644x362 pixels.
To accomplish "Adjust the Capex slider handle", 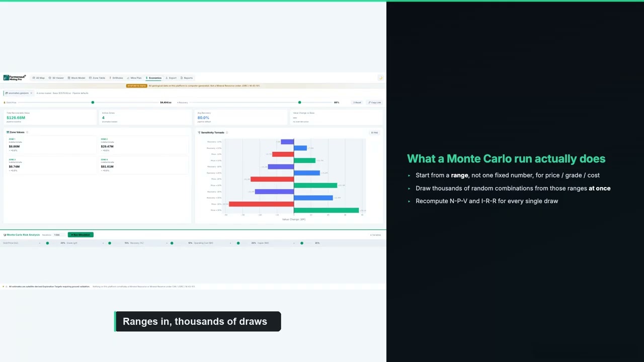I will 302,243.
